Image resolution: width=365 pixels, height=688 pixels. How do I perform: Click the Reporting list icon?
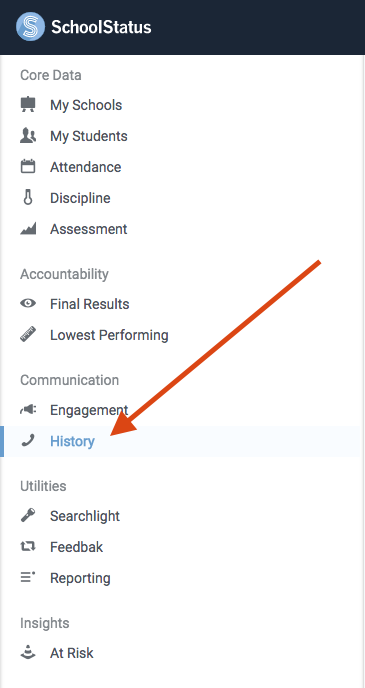tap(28, 578)
